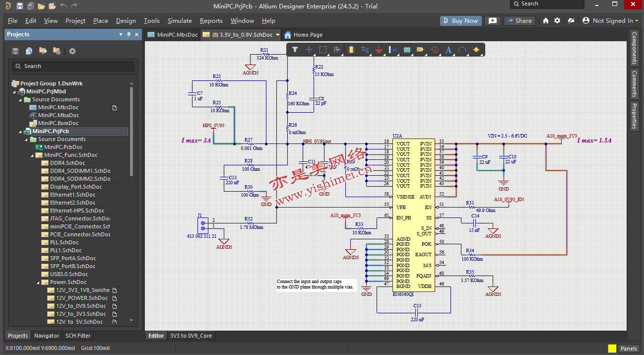Close the Projects panel
644x355 pixels.
[136, 34]
